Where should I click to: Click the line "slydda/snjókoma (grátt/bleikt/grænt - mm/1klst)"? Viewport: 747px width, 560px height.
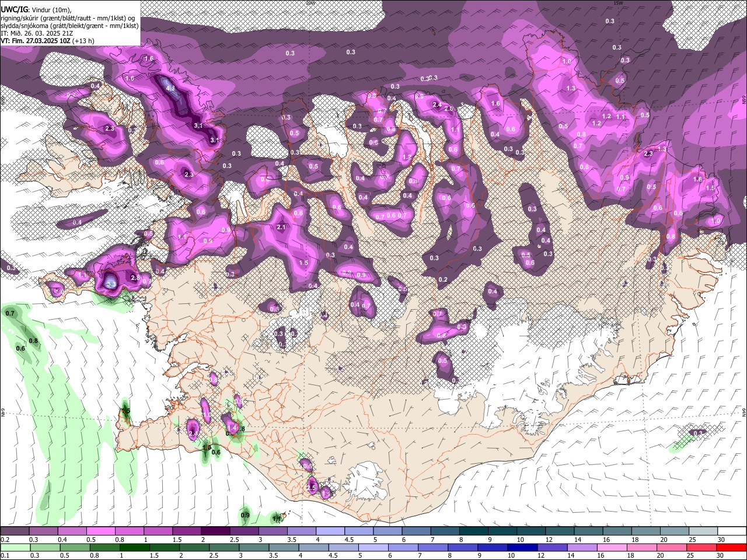pyautogui.click(x=69, y=26)
